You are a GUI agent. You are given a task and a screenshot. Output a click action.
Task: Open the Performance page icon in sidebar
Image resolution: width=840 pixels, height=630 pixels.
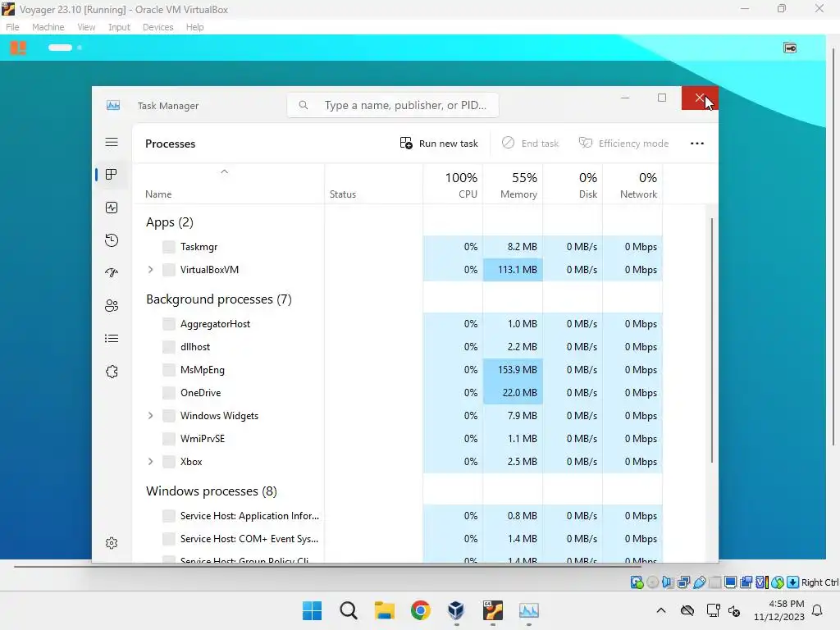click(112, 208)
